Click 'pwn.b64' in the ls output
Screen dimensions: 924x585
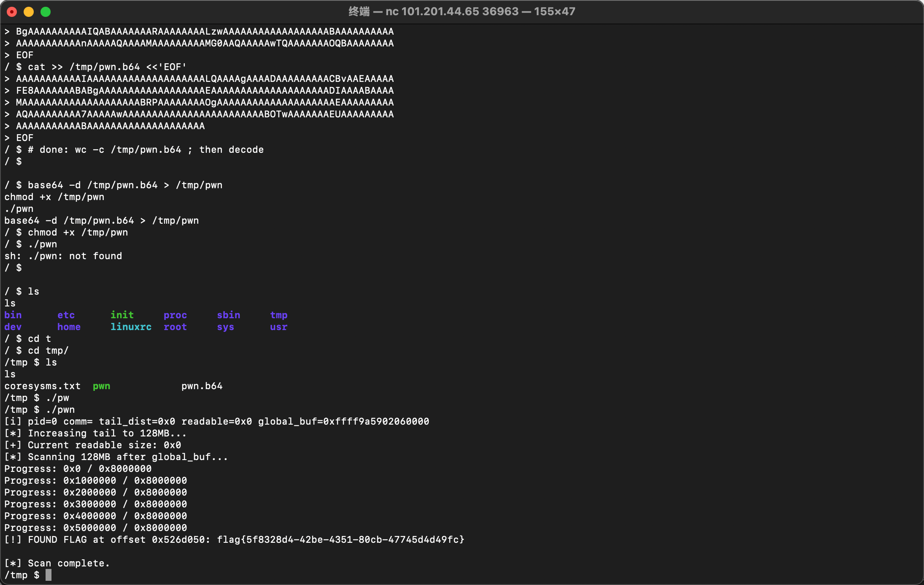[x=202, y=386]
